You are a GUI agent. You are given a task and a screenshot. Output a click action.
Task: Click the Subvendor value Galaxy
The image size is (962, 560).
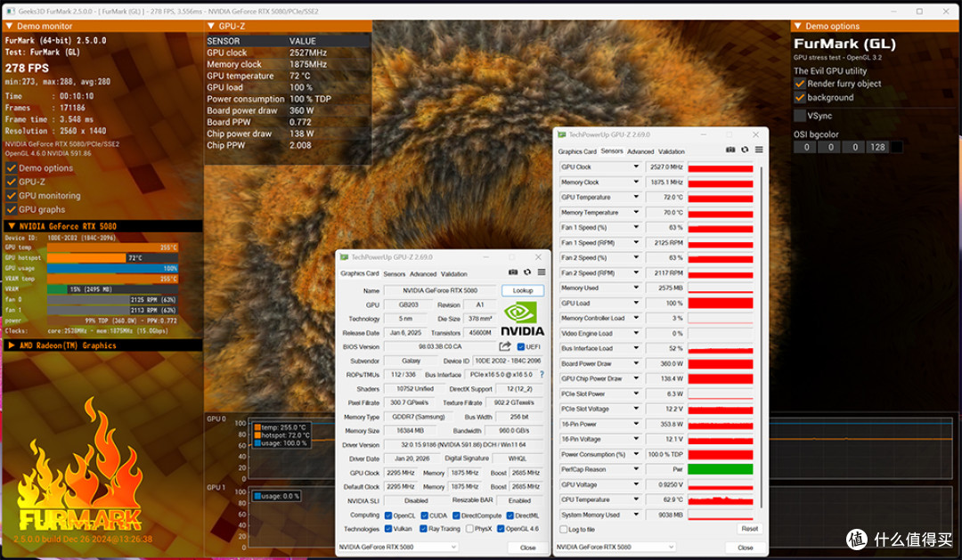point(411,361)
